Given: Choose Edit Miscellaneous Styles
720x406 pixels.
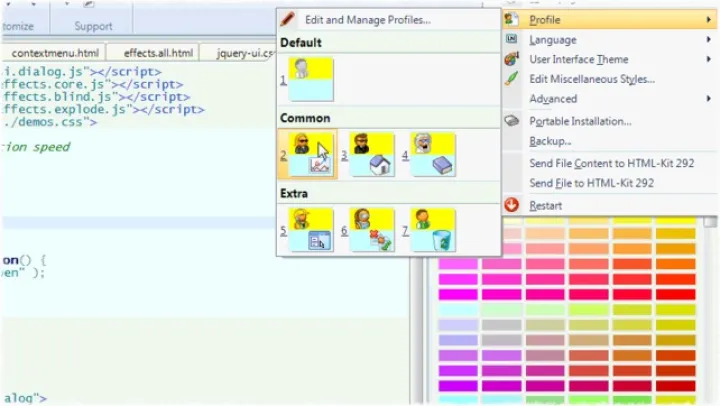Looking at the screenshot, I should point(609,79).
